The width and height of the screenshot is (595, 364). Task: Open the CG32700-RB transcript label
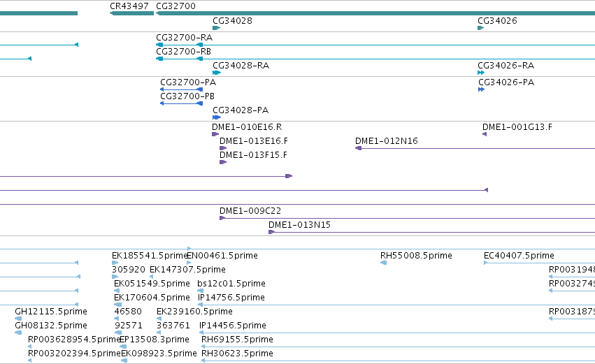coord(183,52)
